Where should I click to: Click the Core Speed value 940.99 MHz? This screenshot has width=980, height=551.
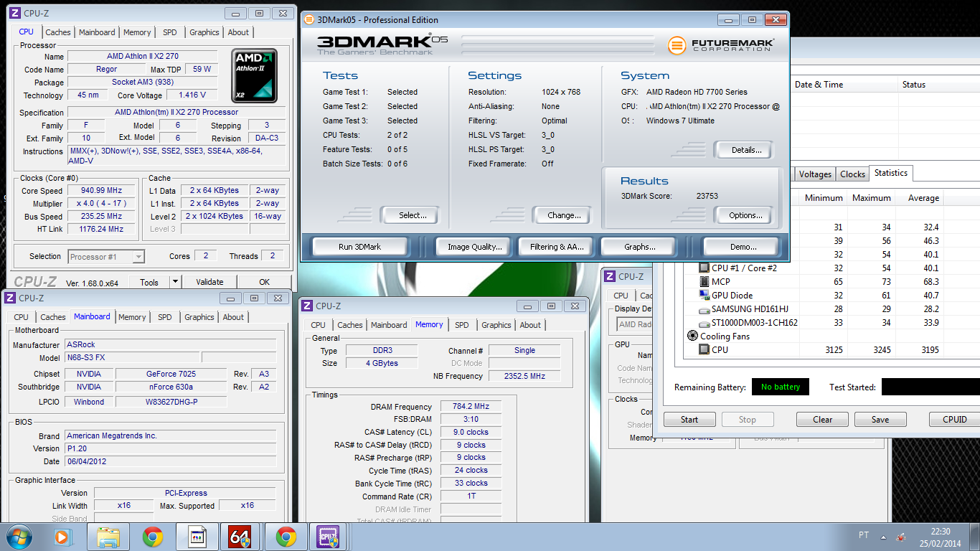(102, 191)
